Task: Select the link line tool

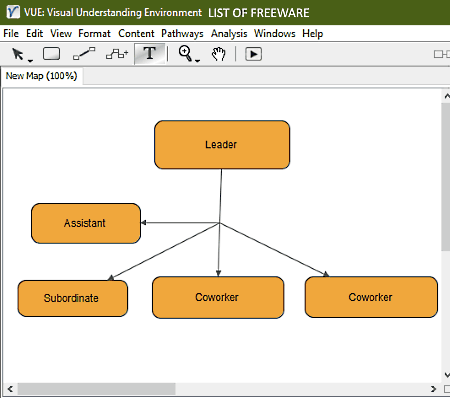Action: pyautogui.click(x=84, y=54)
